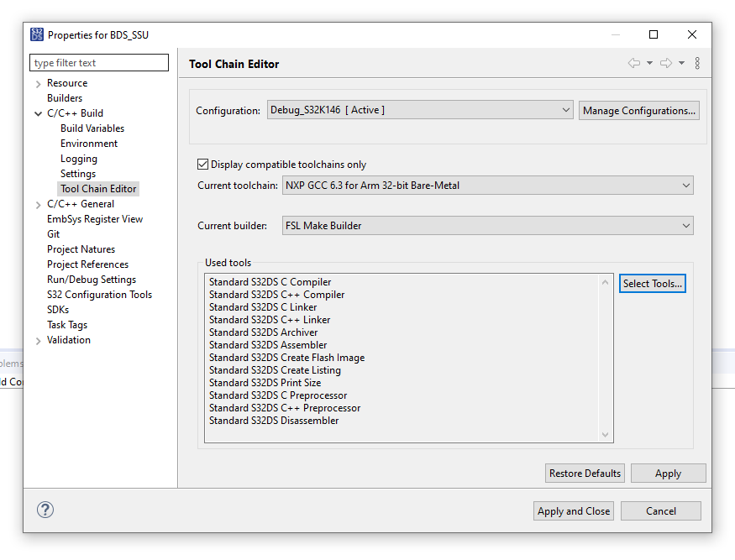Select Build Variables in the tree

[92, 128]
